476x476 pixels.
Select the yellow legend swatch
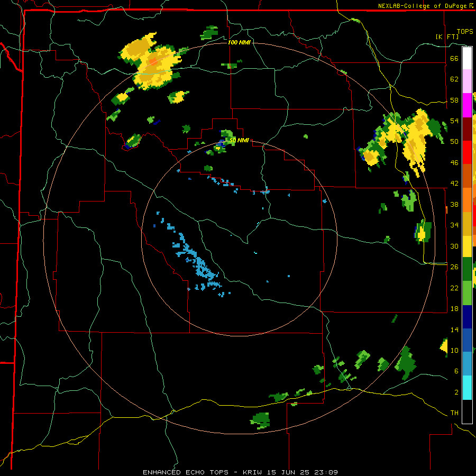(x=467, y=246)
